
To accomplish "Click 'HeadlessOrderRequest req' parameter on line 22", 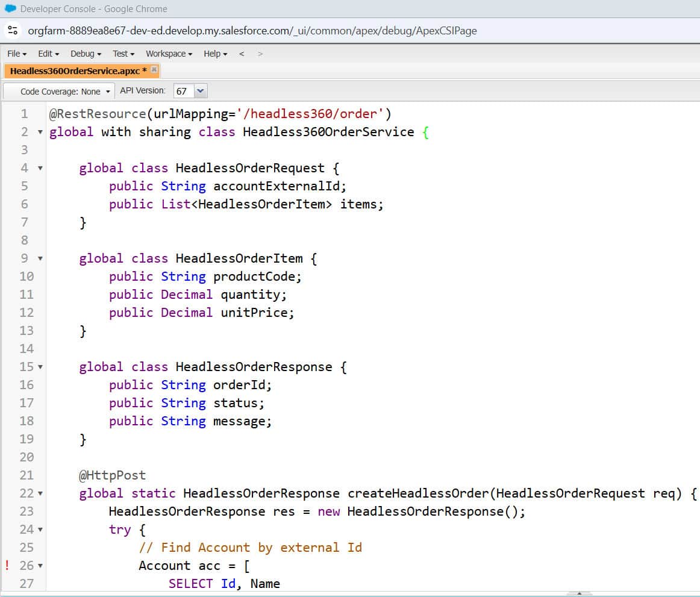I will point(586,493).
